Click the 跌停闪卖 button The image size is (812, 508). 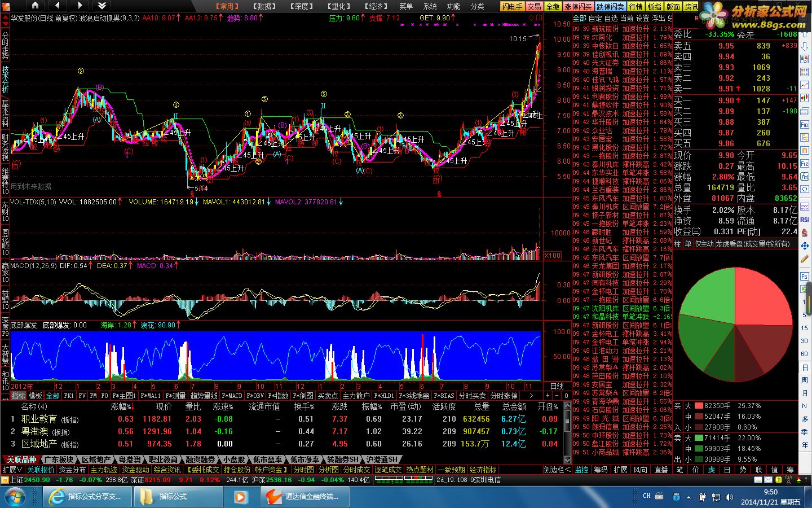[x=611, y=7]
